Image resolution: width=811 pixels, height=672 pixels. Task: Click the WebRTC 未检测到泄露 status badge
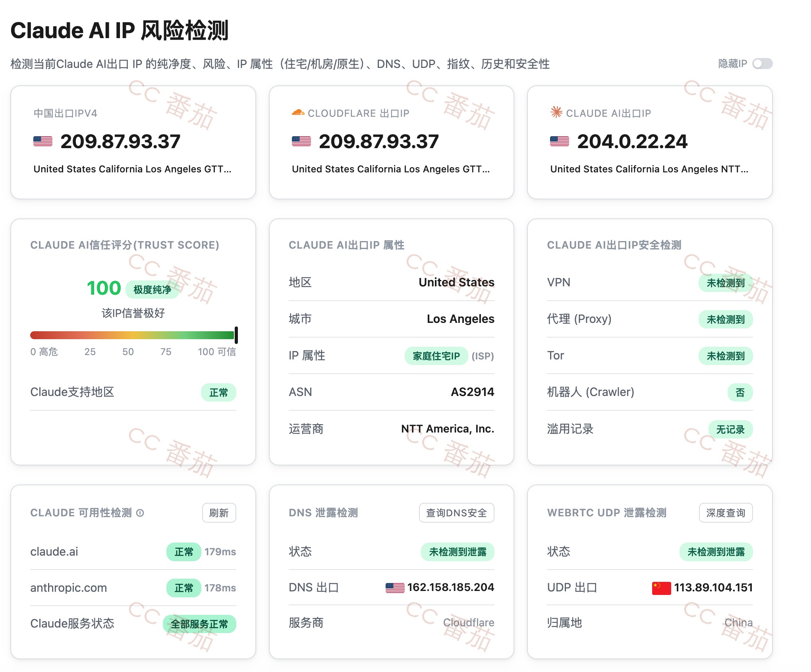716,552
